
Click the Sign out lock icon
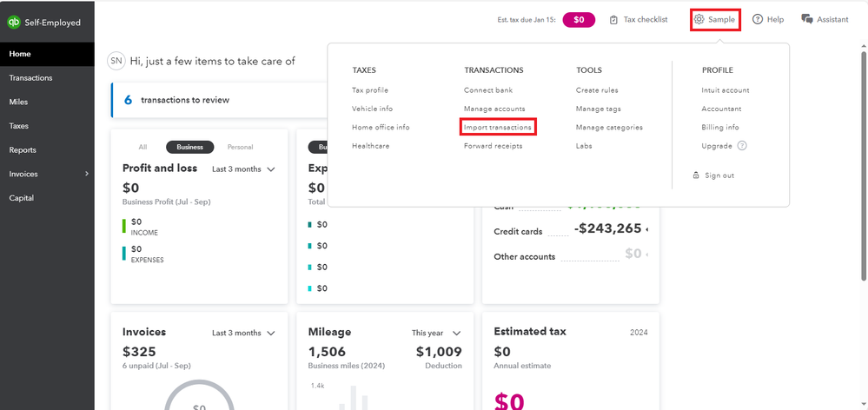(696, 175)
